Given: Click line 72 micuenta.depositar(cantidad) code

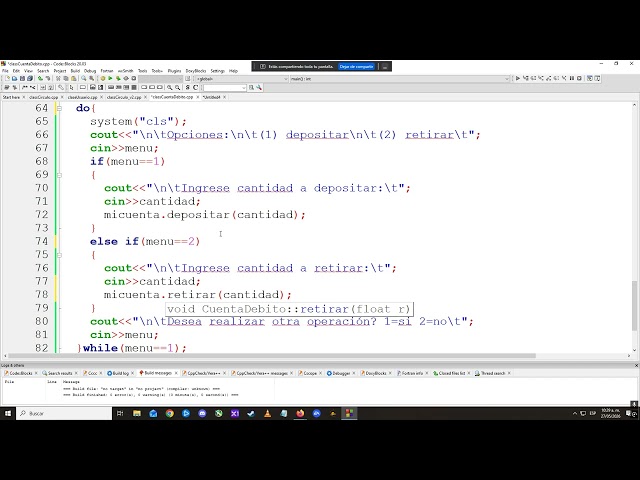Looking at the screenshot, I should click(x=204, y=215).
